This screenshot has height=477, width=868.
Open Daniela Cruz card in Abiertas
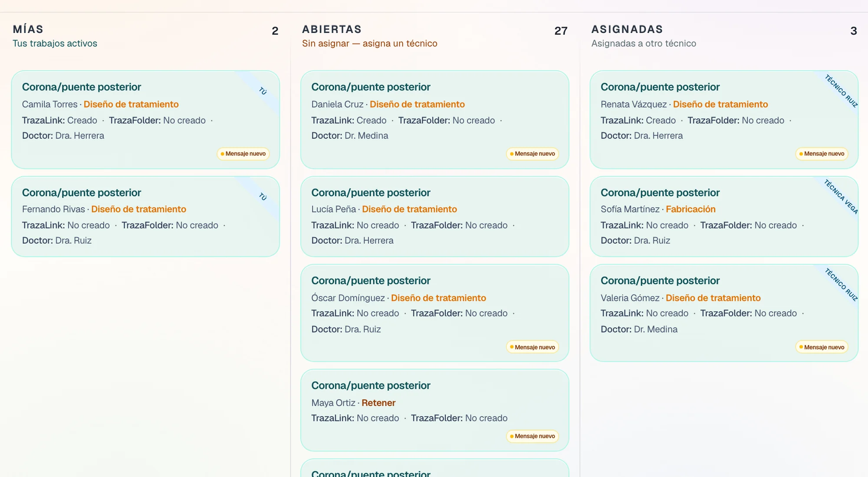click(434, 119)
